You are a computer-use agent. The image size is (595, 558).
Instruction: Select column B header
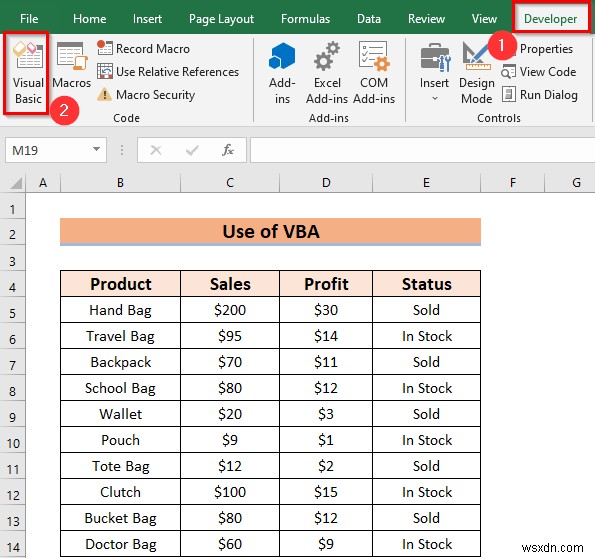tap(120, 183)
